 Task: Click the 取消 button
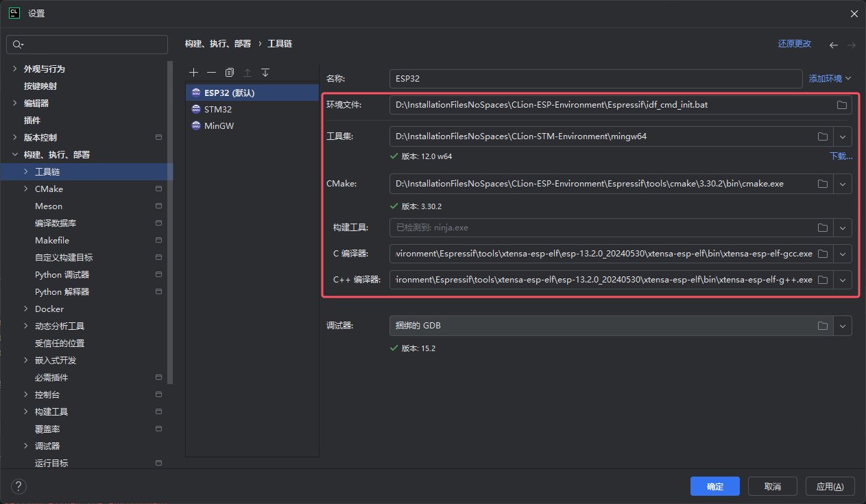pos(773,486)
